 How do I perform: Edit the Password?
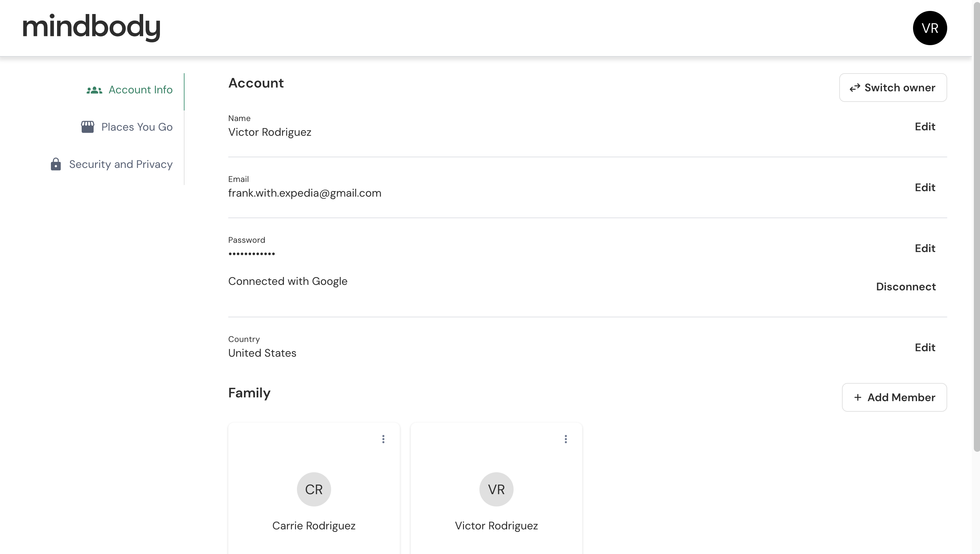click(x=925, y=248)
